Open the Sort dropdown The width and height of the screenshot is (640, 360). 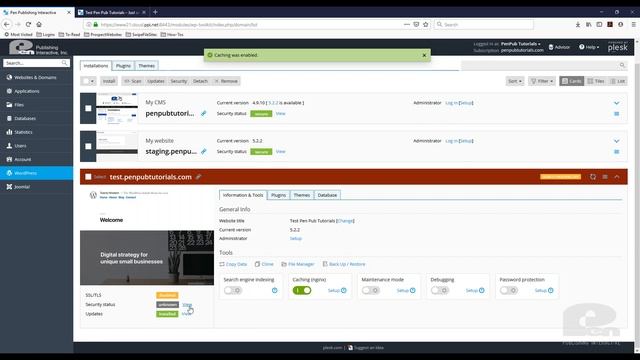(515, 81)
